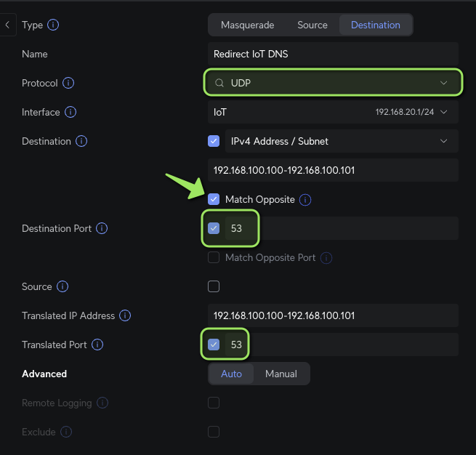Expand the Protocol dropdown chevron
Viewport: 476px width, 455px height.
443,83
